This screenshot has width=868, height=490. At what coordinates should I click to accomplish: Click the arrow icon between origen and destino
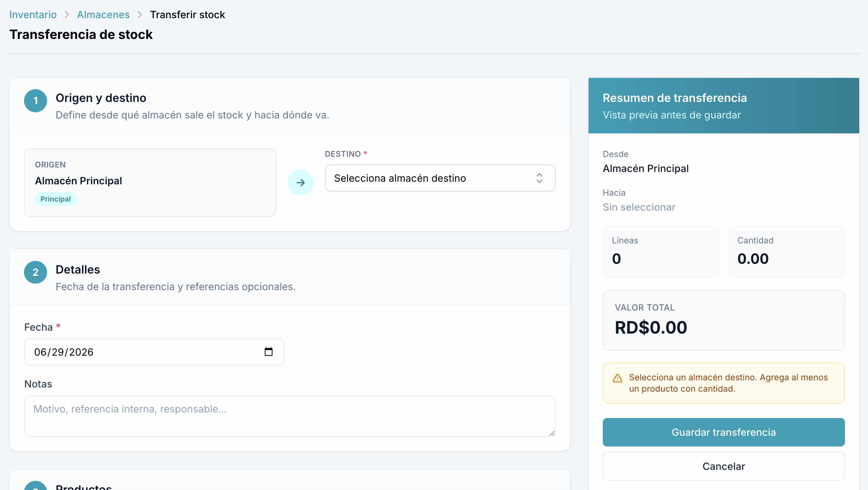300,182
